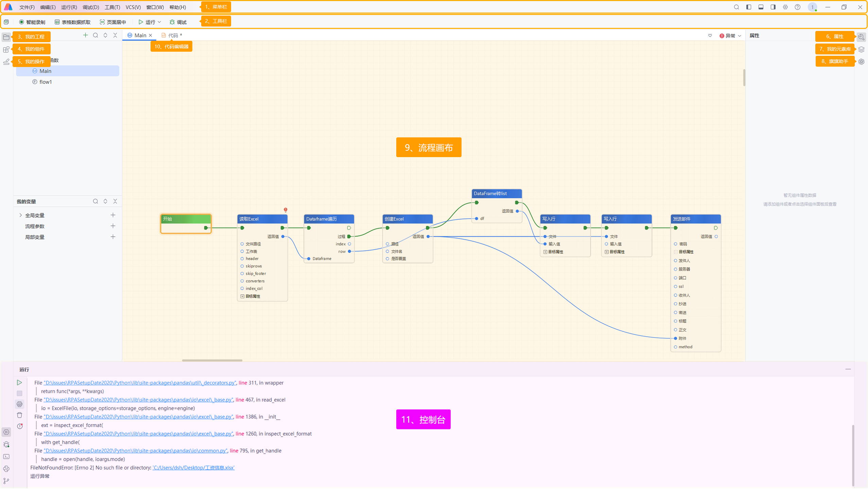Click search icon in 我的变量 panel
Screen dimensions: 868x489
[96, 201]
